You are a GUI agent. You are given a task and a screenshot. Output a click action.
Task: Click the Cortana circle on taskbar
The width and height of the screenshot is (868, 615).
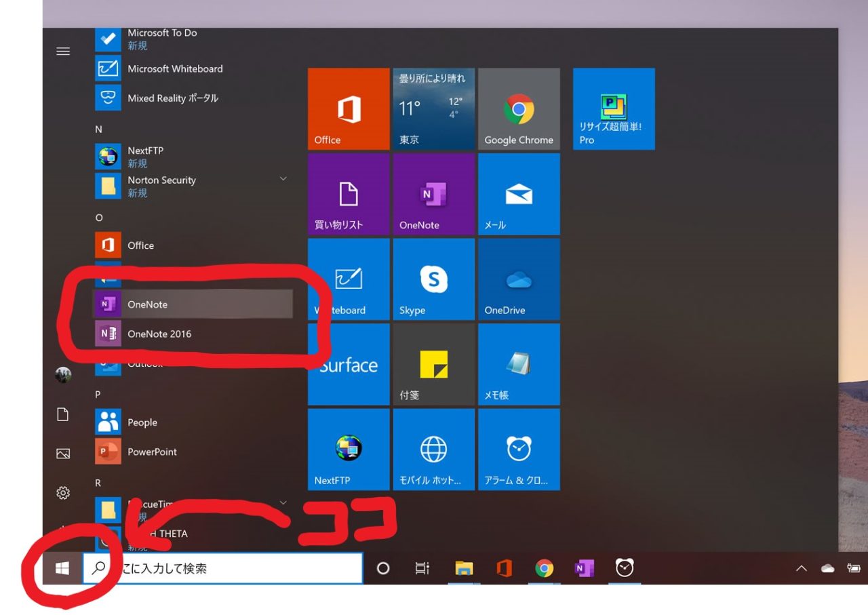click(383, 568)
